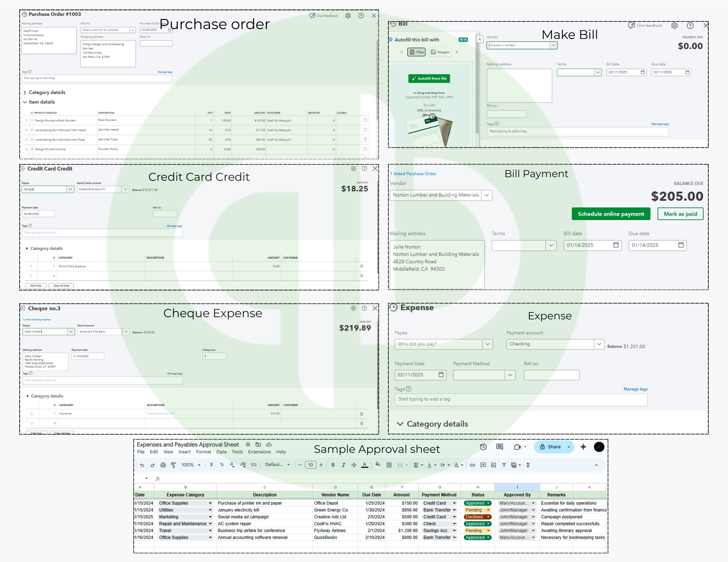Viewport: 728px width, 562px height.
Task: Open calendar picker for Bill Payment due date
Action: [681, 245]
